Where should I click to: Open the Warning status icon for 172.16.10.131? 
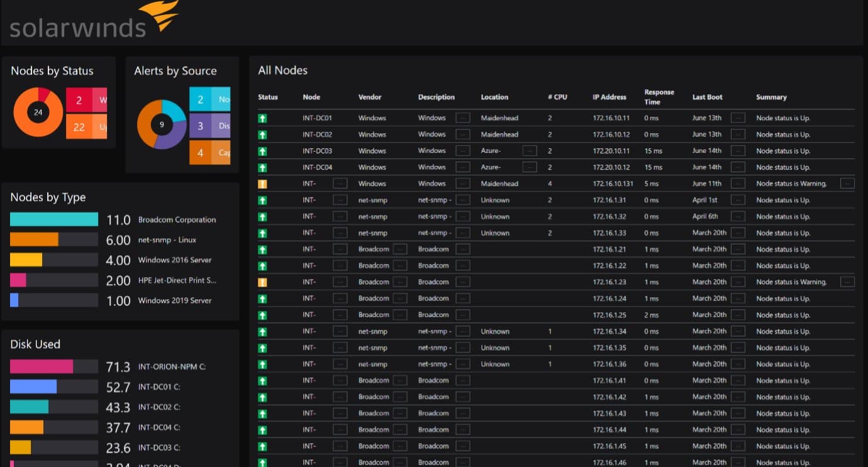click(x=262, y=184)
